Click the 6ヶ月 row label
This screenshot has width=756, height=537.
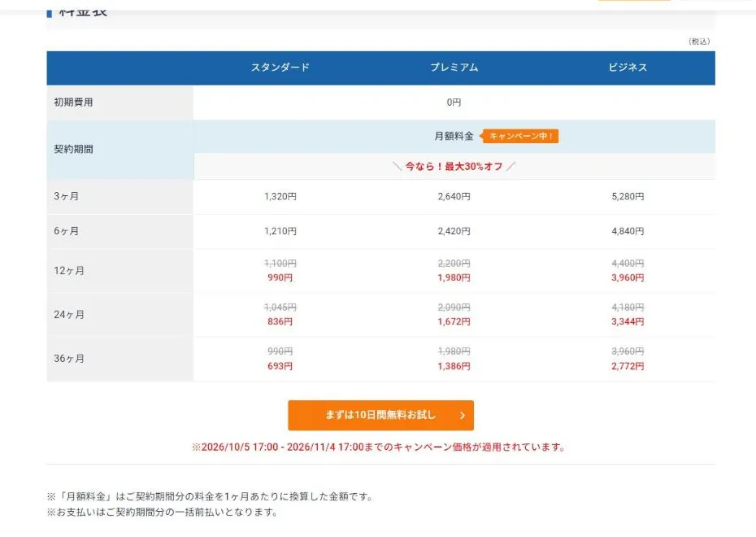66,231
